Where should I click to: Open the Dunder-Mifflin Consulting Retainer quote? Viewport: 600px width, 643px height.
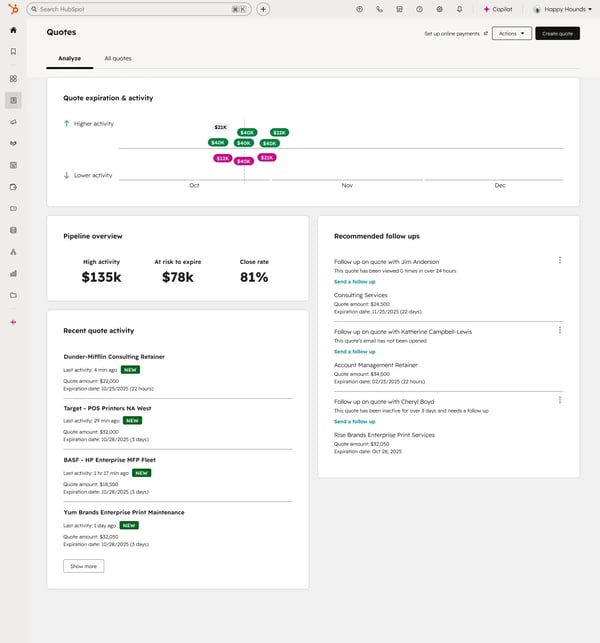tap(114, 357)
